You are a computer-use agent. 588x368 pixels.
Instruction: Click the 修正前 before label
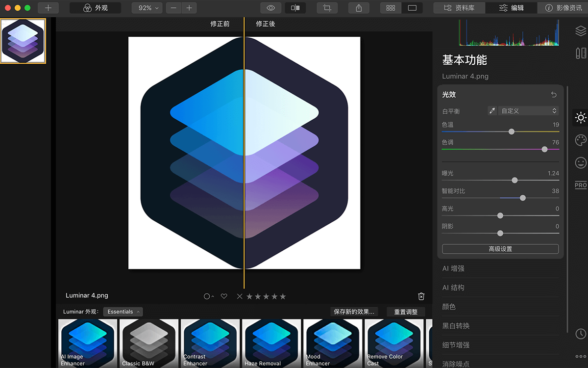tap(220, 24)
